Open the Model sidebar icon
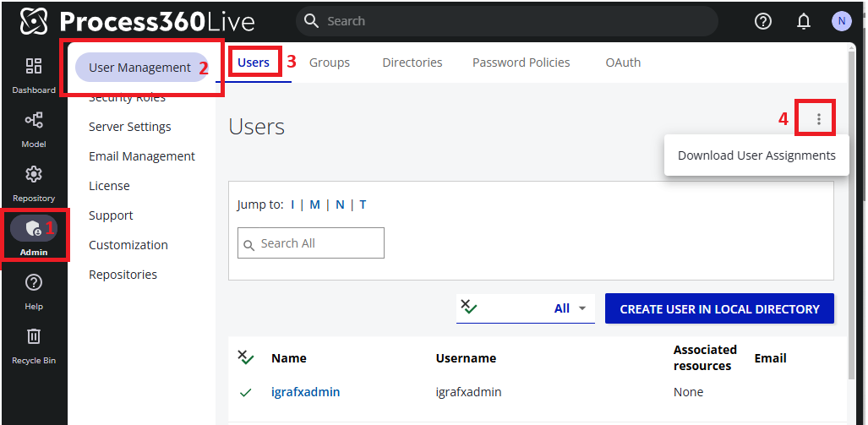This screenshot has height=425, width=868. click(x=34, y=121)
